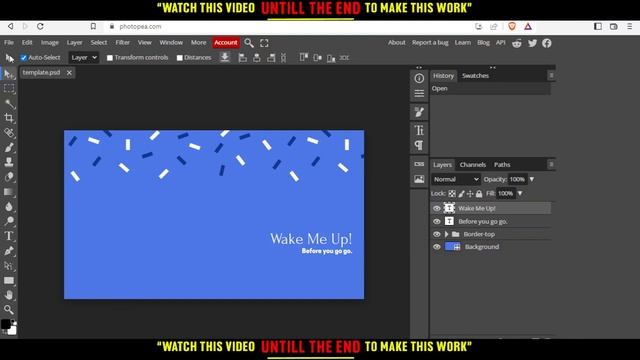
Task: Toggle the Auto-Select checkbox
Action: pos(24,58)
